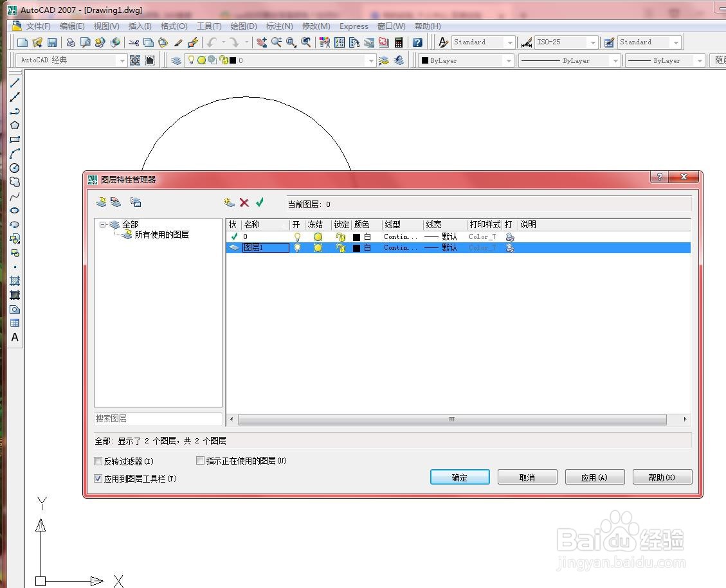Select the Hatch tool in draw toolbar
This screenshot has height=588, width=726.
click(15, 281)
